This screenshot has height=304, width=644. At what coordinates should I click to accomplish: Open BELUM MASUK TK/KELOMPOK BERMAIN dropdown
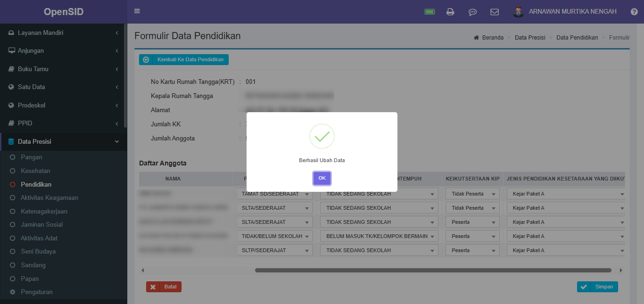(379, 236)
